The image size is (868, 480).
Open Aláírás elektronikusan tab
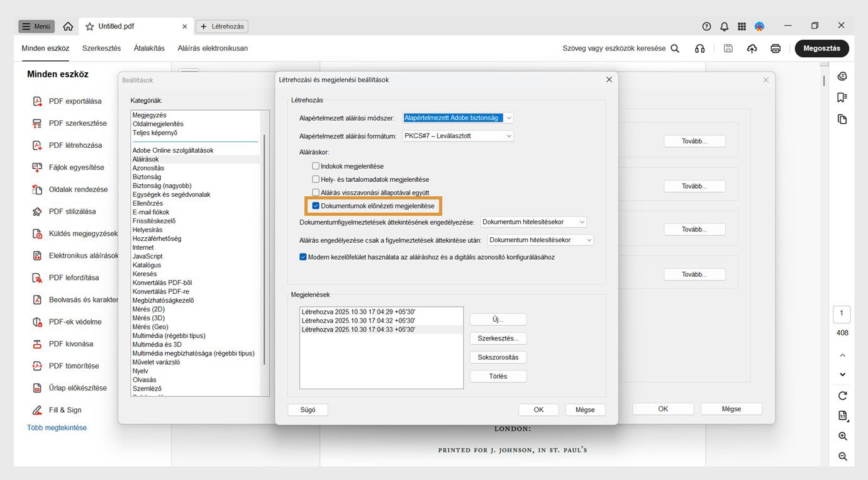(x=213, y=48)
